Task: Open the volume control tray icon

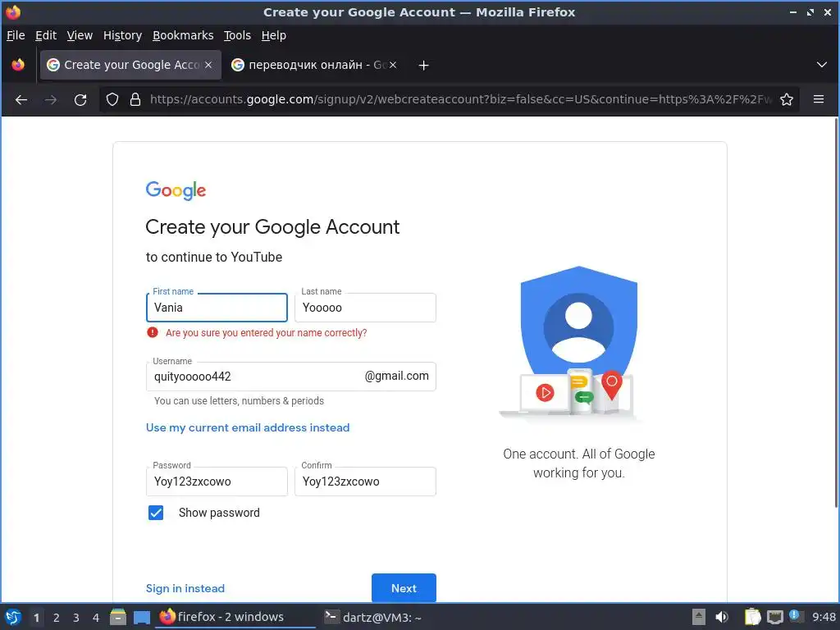Action: coord(722,617)
